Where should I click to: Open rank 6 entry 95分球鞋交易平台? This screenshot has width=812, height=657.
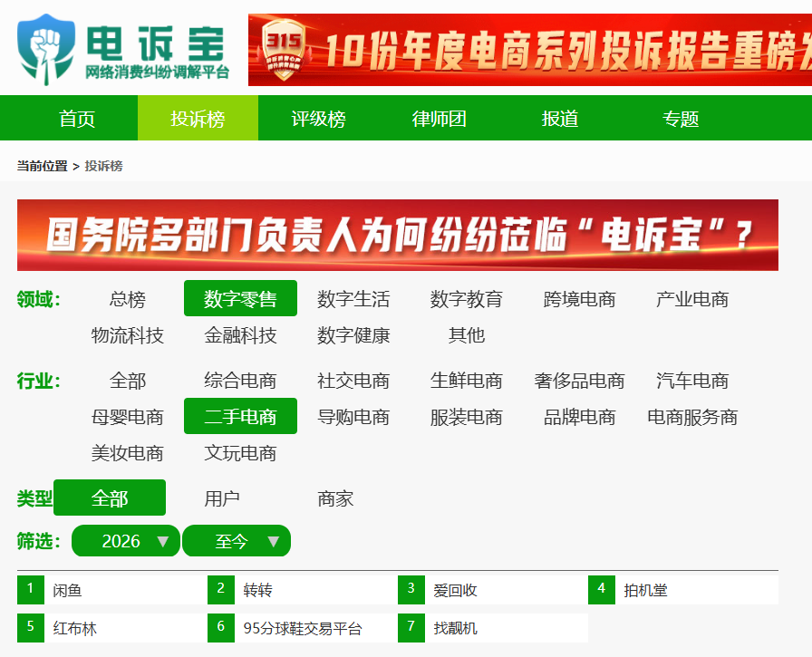click(x=303, y=628)
